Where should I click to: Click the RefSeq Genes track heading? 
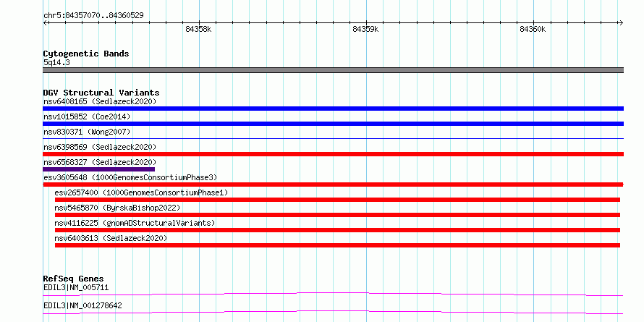click(x=74, y=279)
